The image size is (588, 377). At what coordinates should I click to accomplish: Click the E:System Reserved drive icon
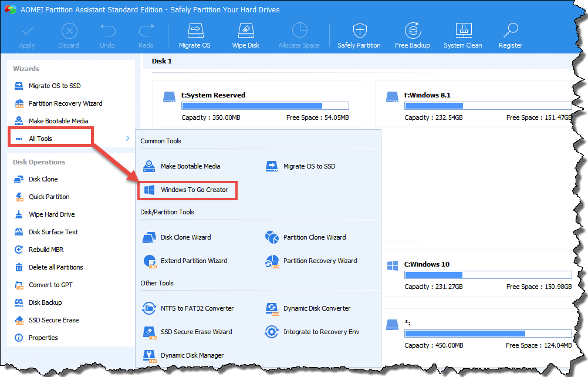(x=169, y=97)
